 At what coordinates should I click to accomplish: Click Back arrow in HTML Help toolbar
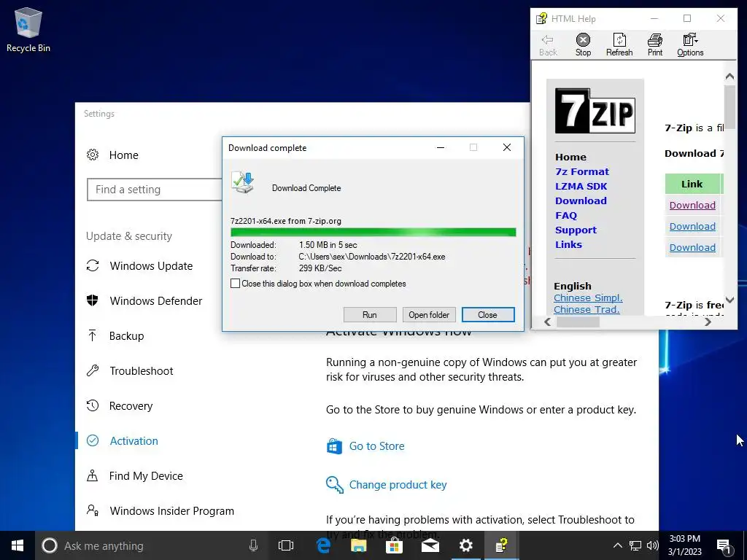click(548, 44)
